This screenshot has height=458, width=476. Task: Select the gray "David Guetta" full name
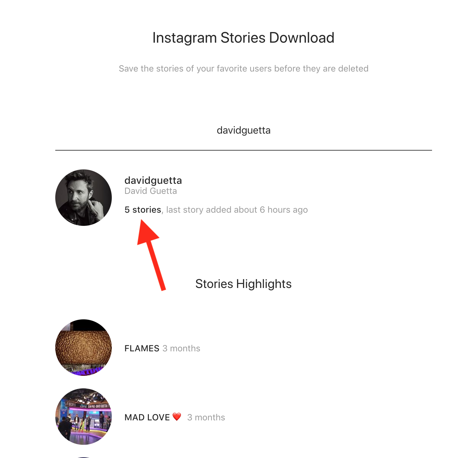point(151,191)
